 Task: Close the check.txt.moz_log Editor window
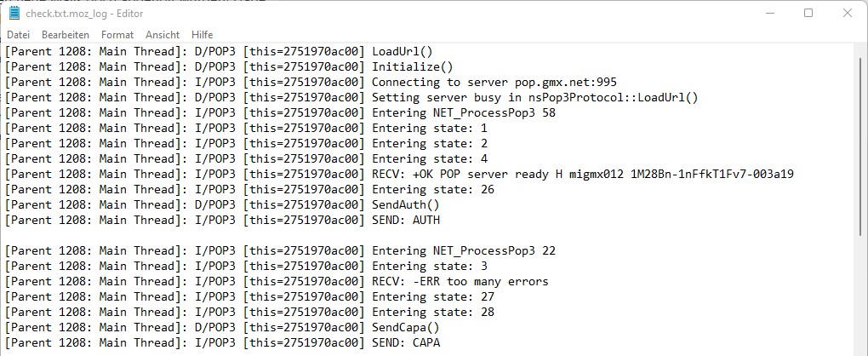pyautogui.click(x=847, y=14)
